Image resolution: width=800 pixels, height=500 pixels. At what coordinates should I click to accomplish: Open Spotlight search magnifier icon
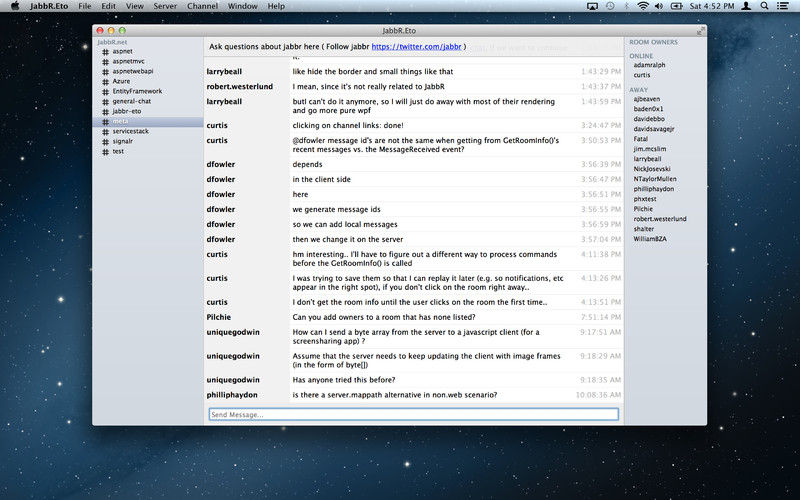[764, 6]
